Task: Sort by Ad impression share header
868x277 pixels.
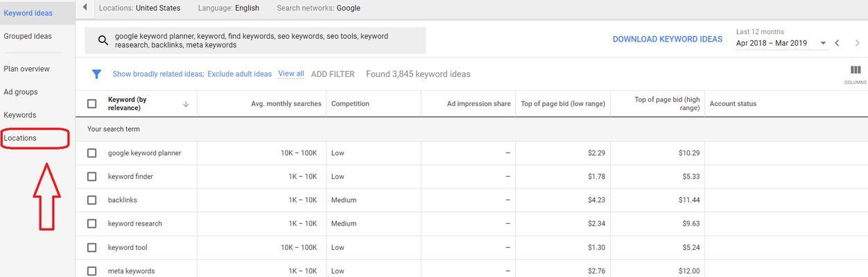Action: pyautogui.click(x=479, y=104)
